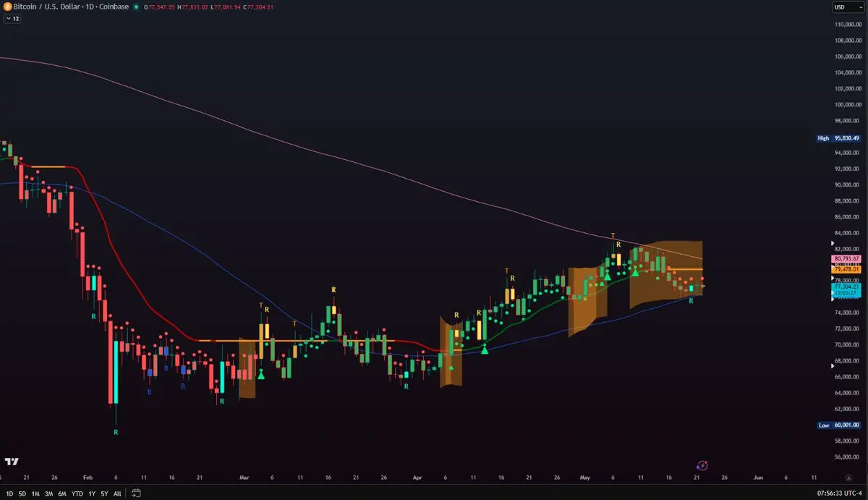The width and height of the screenshot is (868, 500).
Task: Select the 5D time range
Action: (22, 493)
